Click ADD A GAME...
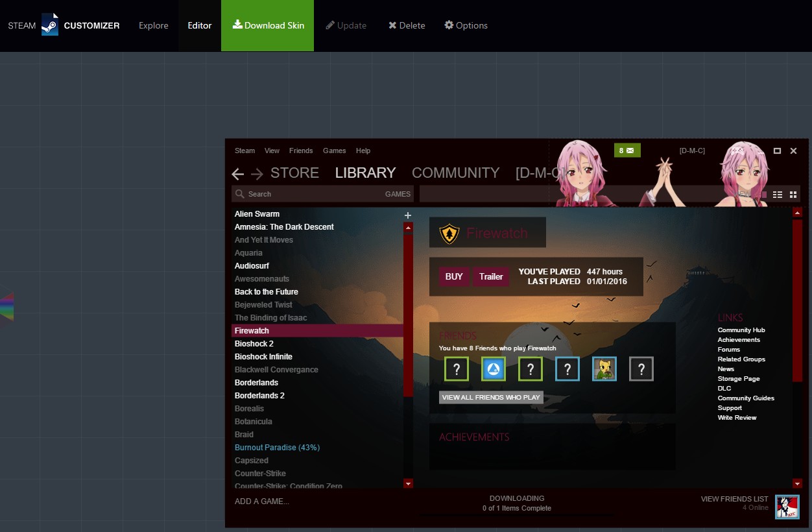The width and height of the screenshot is (812, 532). pos(262,502)
